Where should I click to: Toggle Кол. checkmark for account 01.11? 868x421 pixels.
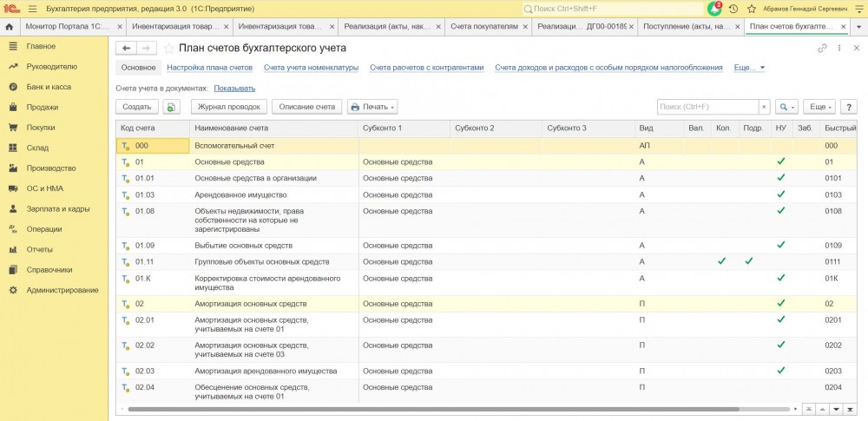pos(721,261)
